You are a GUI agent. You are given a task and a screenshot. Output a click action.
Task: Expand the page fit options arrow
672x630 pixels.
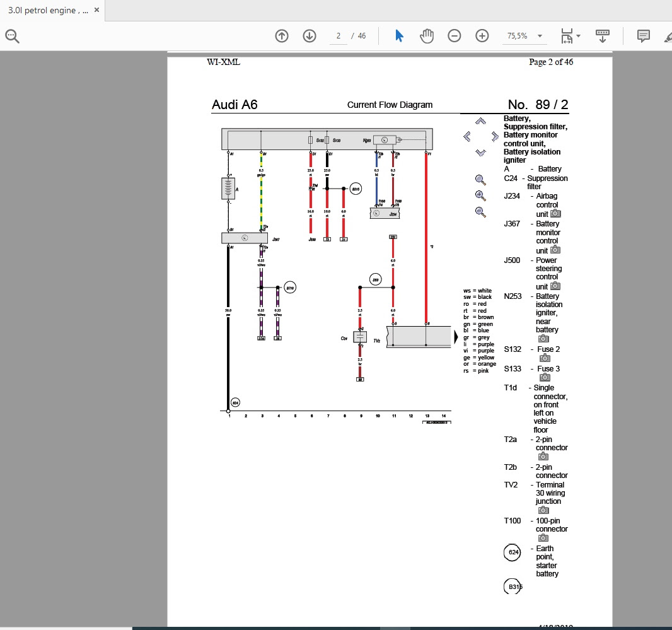(579, 36)
